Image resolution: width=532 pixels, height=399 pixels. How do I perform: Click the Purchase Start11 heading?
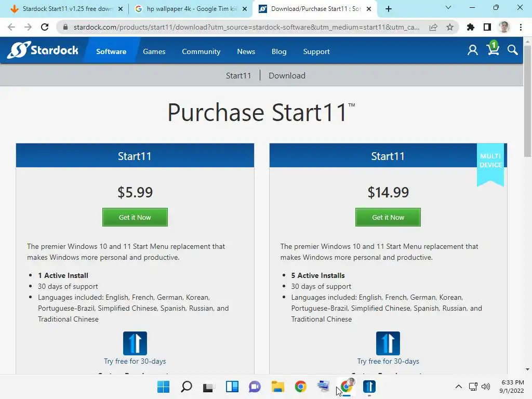(261, 112)
